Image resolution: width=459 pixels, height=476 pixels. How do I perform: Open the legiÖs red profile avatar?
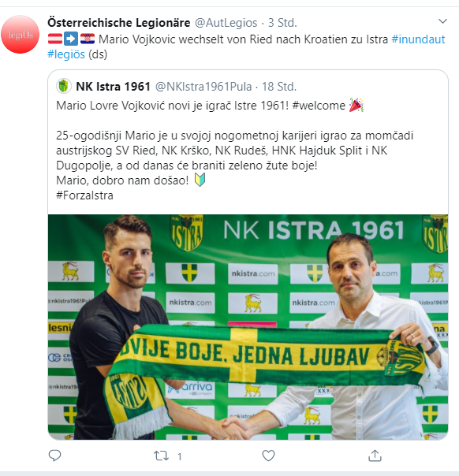pyautogui.click(x=20, y=35)
